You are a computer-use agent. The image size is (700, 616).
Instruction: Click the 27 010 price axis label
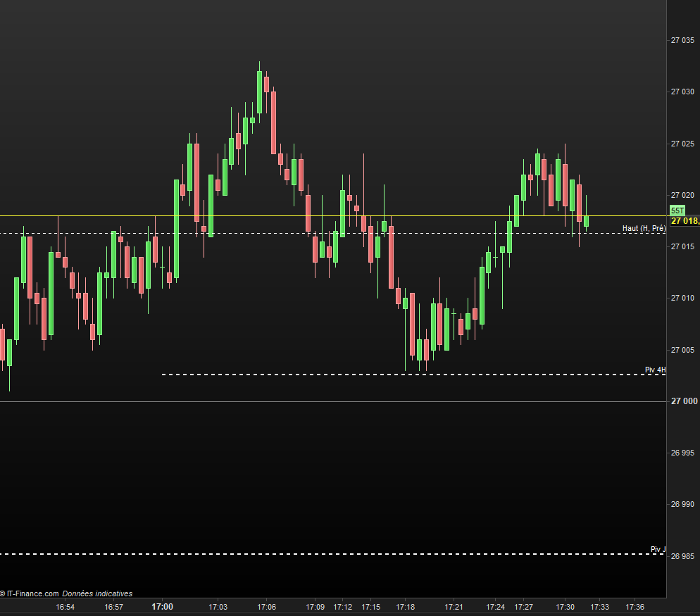coord(682,298)
